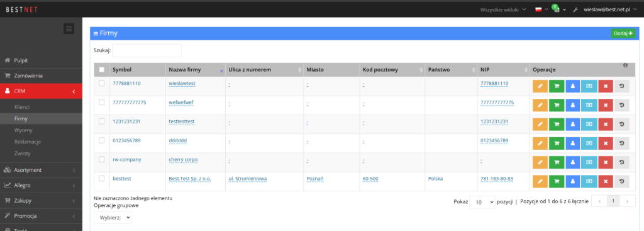Open Zwroty submenu item

pos(22,154)
